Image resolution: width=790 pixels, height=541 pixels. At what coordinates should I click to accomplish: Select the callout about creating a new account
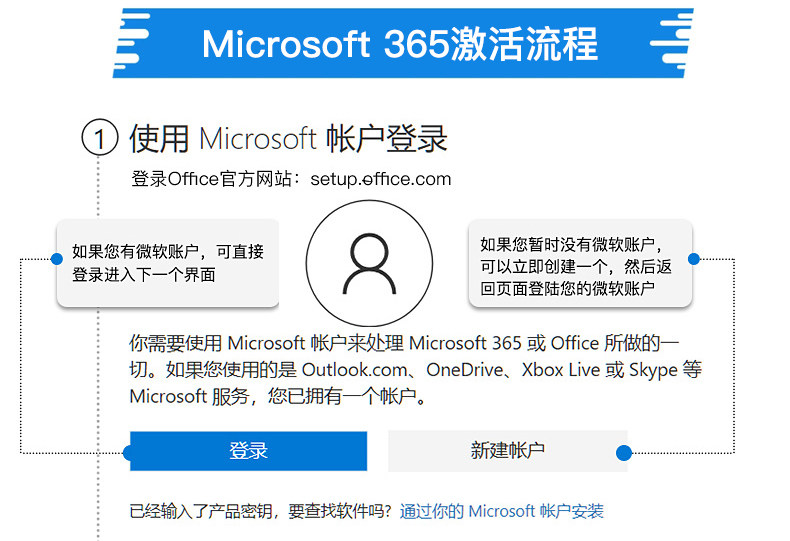[x=580, y=262]
